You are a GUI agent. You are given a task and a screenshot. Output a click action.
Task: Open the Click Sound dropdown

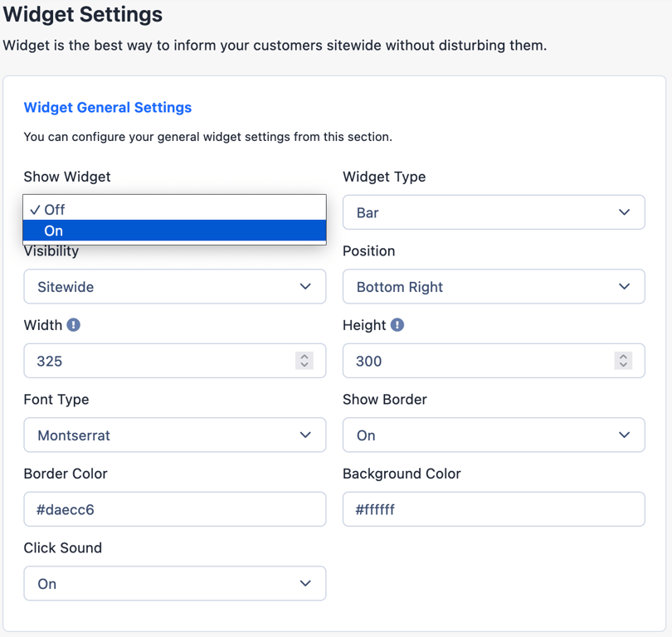point(174,583)
